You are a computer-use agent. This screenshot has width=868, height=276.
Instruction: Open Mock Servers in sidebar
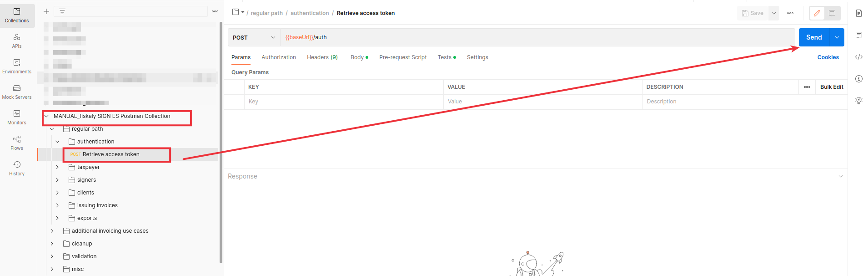tap(17, 92)
